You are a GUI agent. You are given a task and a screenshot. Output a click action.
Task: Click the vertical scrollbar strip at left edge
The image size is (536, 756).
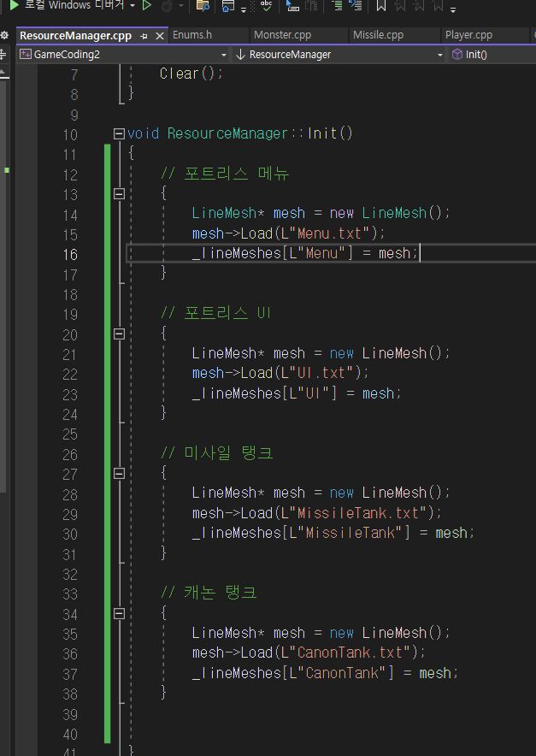[4, 285]
